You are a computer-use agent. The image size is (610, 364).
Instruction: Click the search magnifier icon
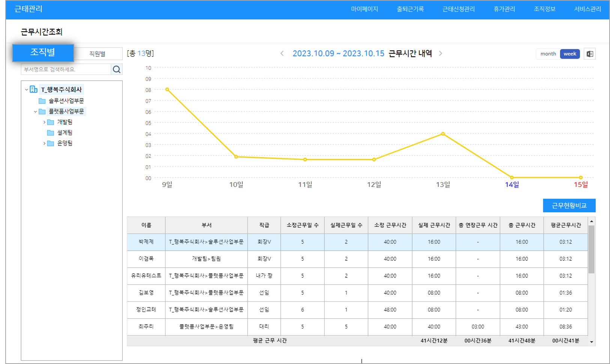click(x=117, y=69)
